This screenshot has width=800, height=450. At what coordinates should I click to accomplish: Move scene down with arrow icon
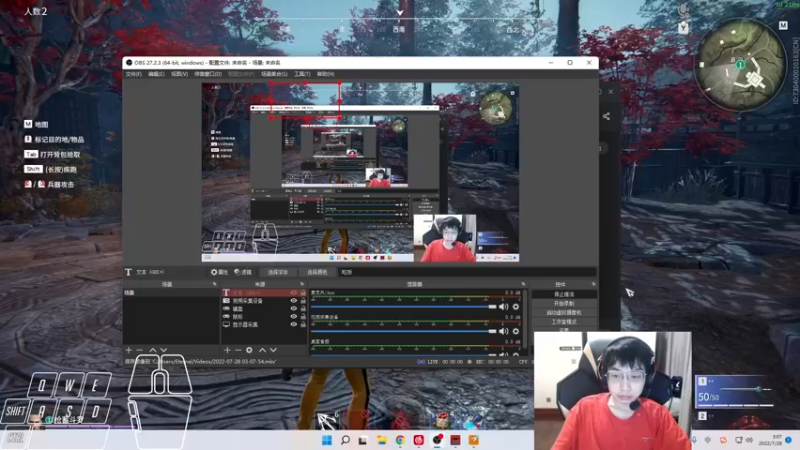tap(164, 350)
